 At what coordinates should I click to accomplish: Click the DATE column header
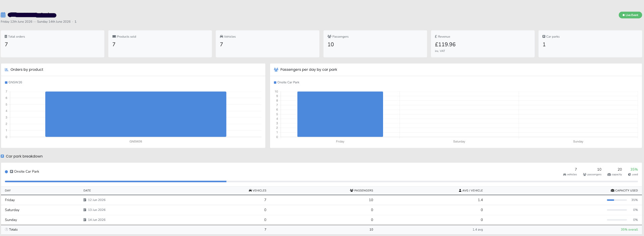click(x=87, y=190)
